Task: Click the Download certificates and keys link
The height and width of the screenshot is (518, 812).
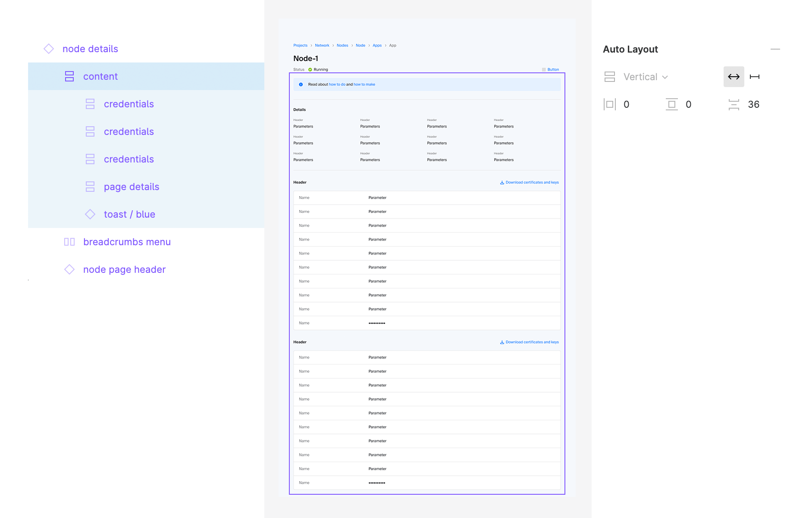Action: coord(529,182)
